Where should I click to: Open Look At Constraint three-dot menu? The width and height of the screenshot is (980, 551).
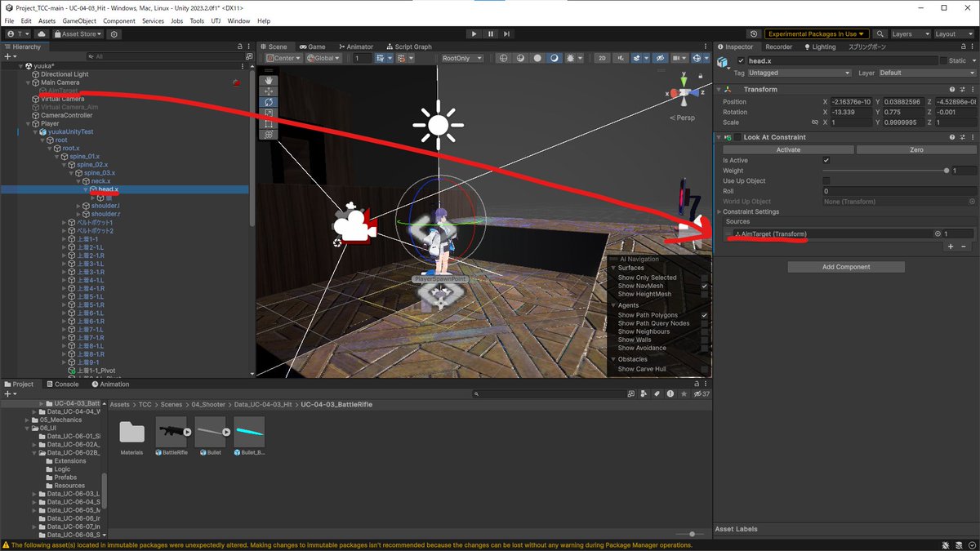(x=972, y=137)
